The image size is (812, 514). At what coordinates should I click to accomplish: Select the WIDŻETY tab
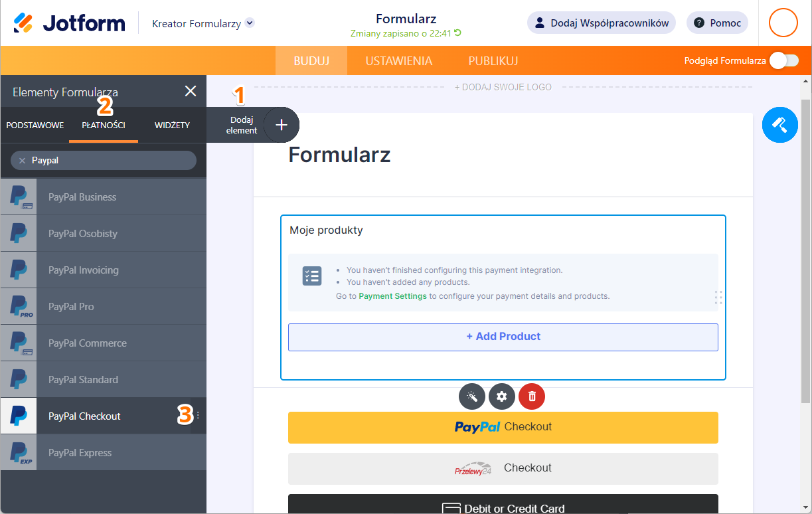coord(172,125)
